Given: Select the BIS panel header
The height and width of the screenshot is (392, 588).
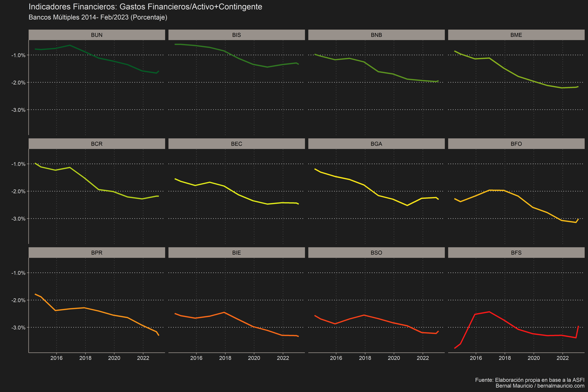Looking at the screenshot, I should coord(236,35).
